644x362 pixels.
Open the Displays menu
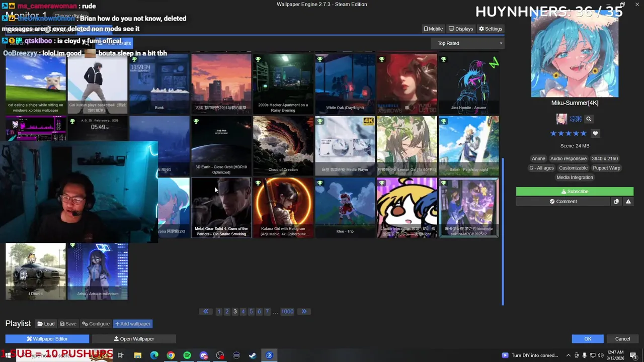tap(461, 29)
